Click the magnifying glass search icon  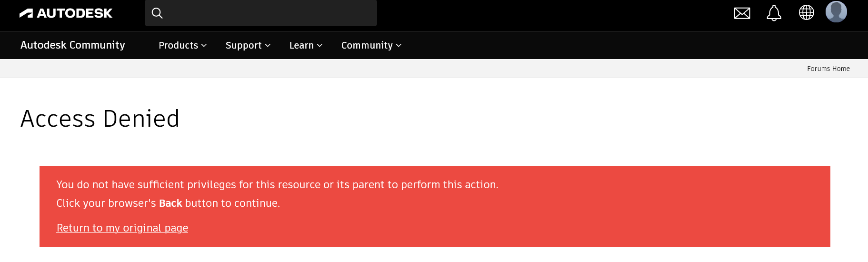point(157,13)
